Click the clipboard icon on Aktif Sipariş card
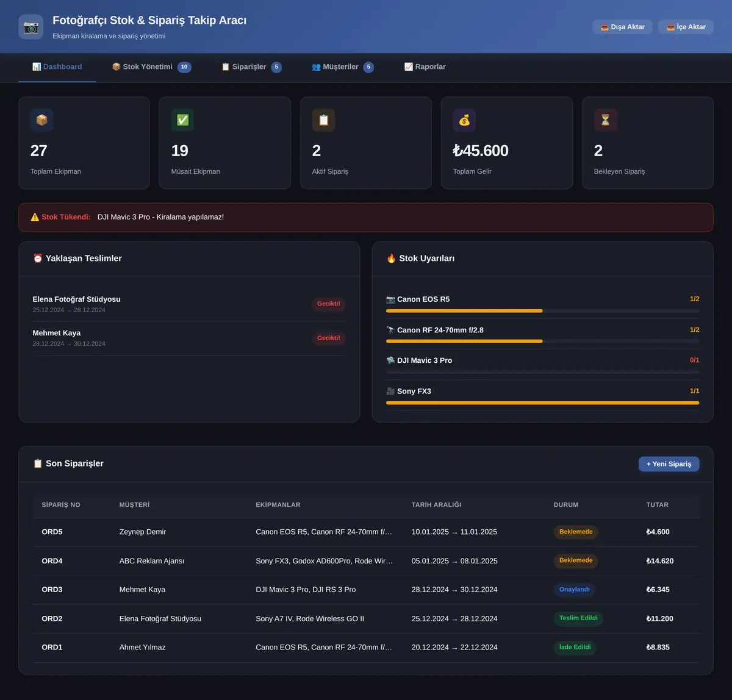The image size is (732, 700). click(323, 120)
